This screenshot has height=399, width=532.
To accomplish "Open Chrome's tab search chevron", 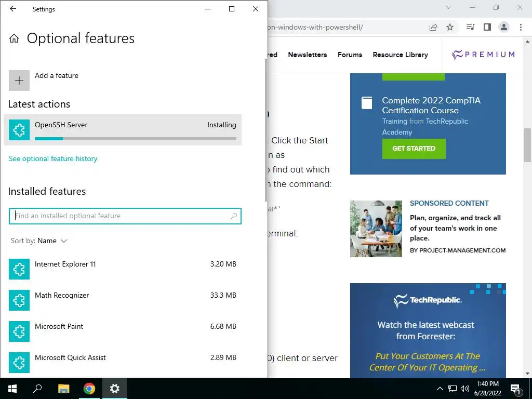I will pyautogui.click(x=448, y=7).
